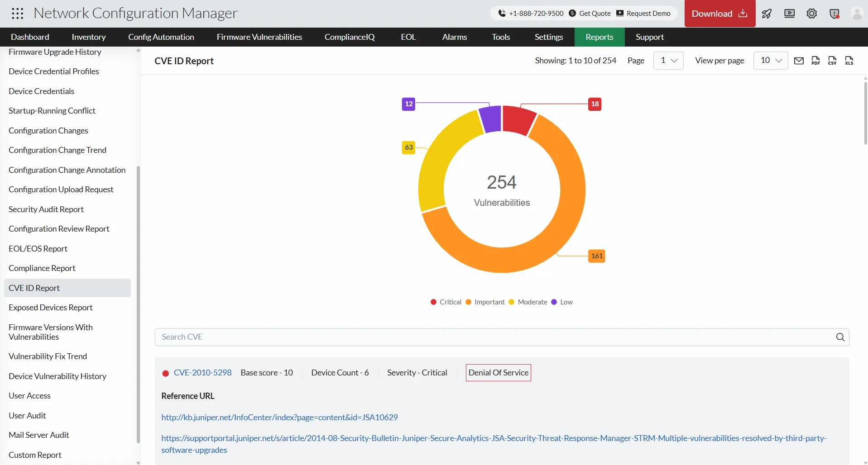Export the CVE report as XLS

pyautogui.click(x=849, y=61)
